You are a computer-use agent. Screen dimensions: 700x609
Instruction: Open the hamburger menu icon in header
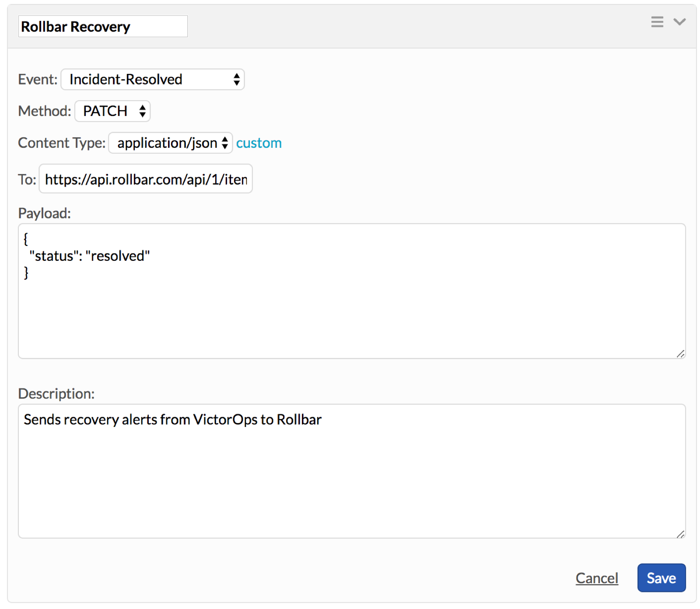click(x=657, y=21)
